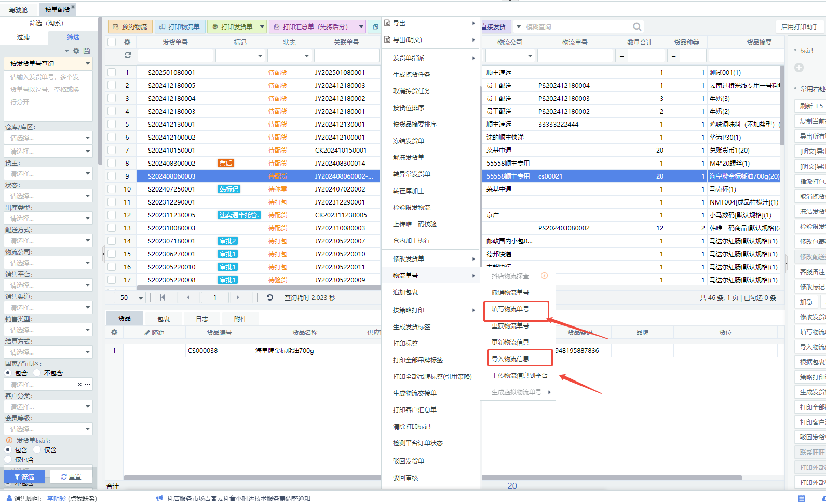The height and width of the screenshot is (504, 826).
Task: Select 填写物流单号 in the submenu
Action: pyautogui.click(x=510, y=309)
